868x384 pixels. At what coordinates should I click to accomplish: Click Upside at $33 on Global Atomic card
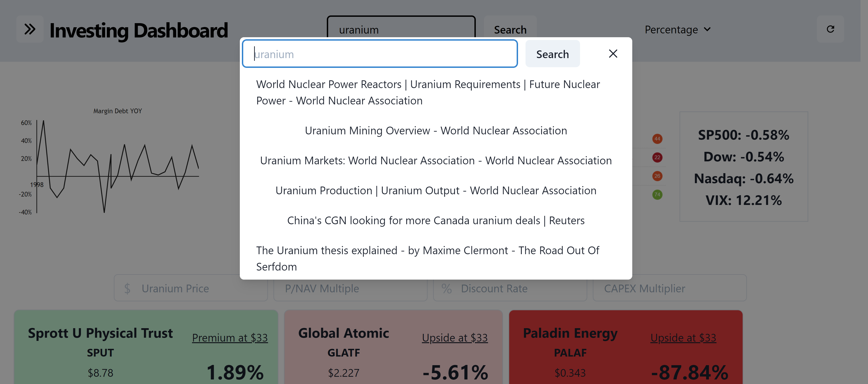(x=455, y=337)
